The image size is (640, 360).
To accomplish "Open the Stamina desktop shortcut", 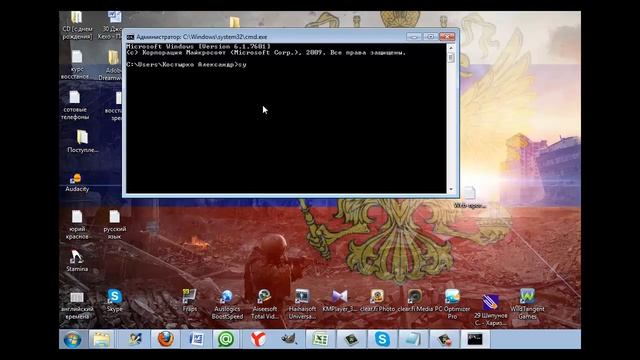I will [x=77, y=261].
